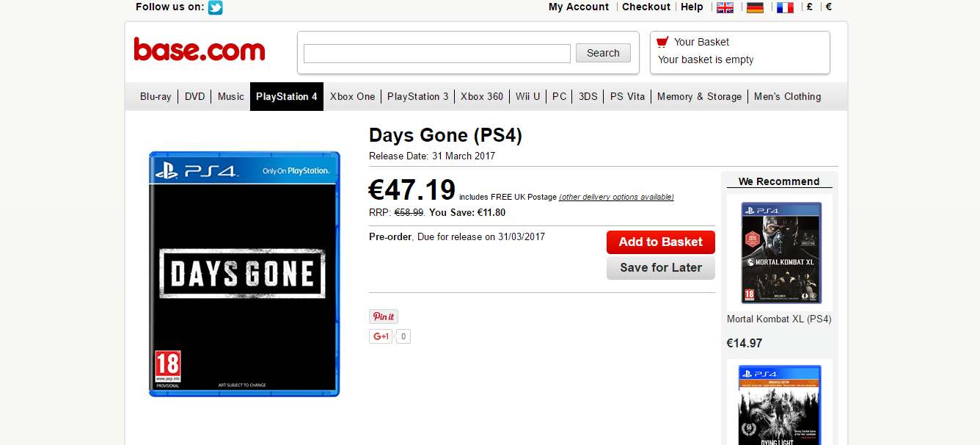Screen dimensions: 980x445
Task: Open Mortal Kombat XL cover thumbnail
Action: (x=781, y=253)
